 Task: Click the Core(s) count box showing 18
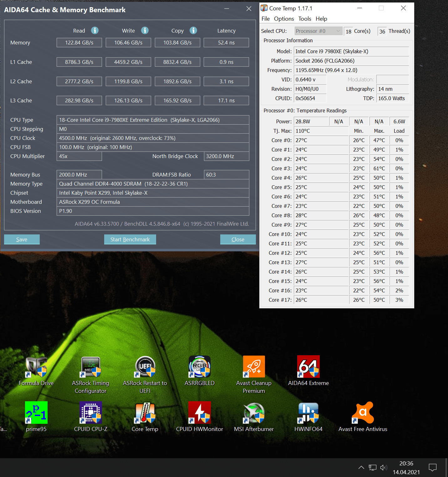(349, 31)
